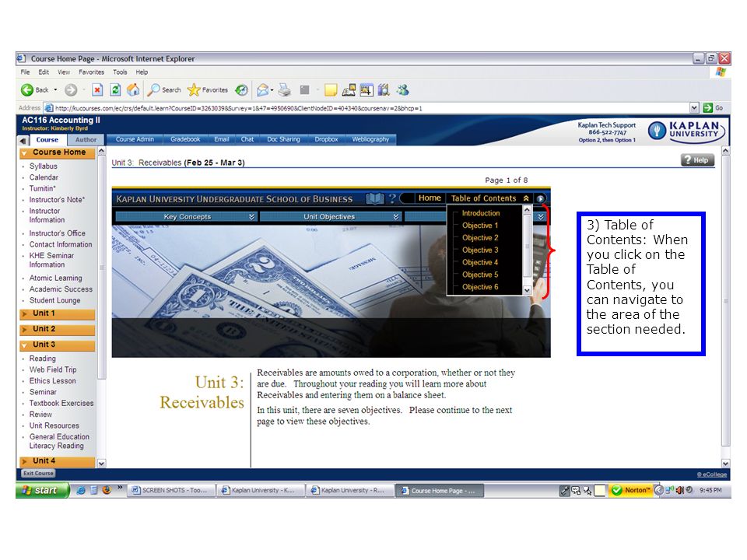Expand the Unit Objectives dropdown

tap(330, 217)
